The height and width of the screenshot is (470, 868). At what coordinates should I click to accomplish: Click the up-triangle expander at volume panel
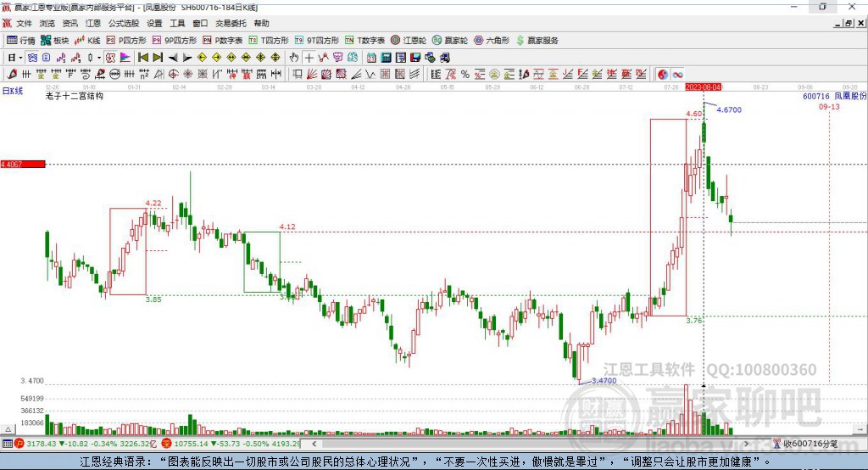click(8, 429)
